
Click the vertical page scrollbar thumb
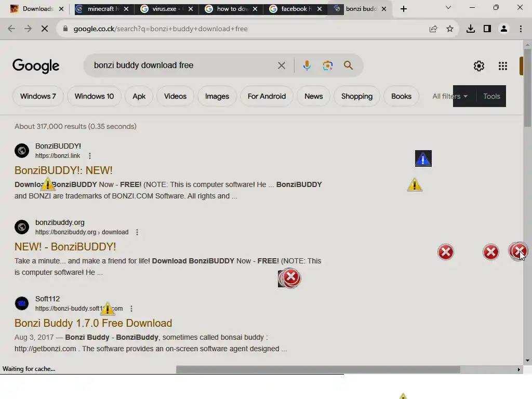[527, 87]
